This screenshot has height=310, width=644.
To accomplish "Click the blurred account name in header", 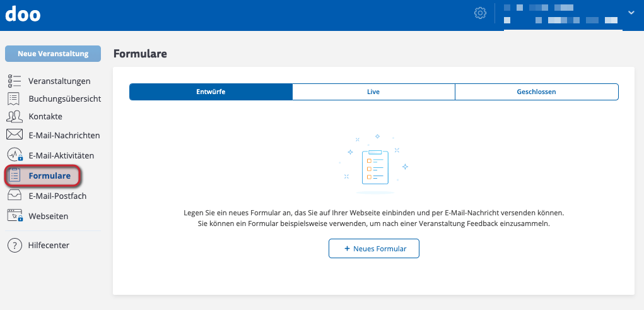I will 563,15.
